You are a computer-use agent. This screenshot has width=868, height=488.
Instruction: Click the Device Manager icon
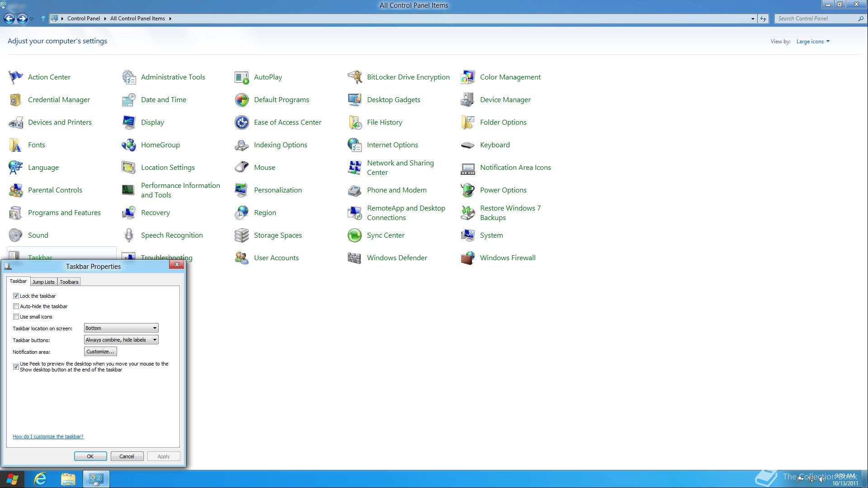point(467,100)
